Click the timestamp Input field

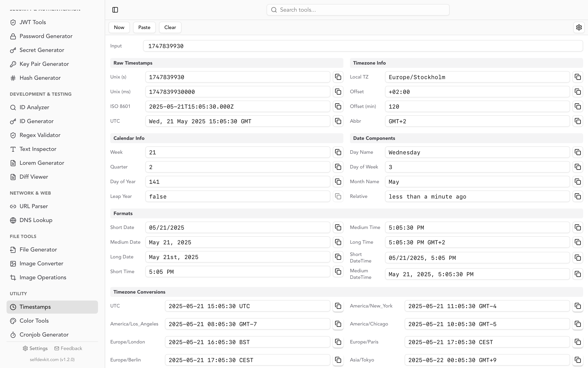[x=363, y=46]
